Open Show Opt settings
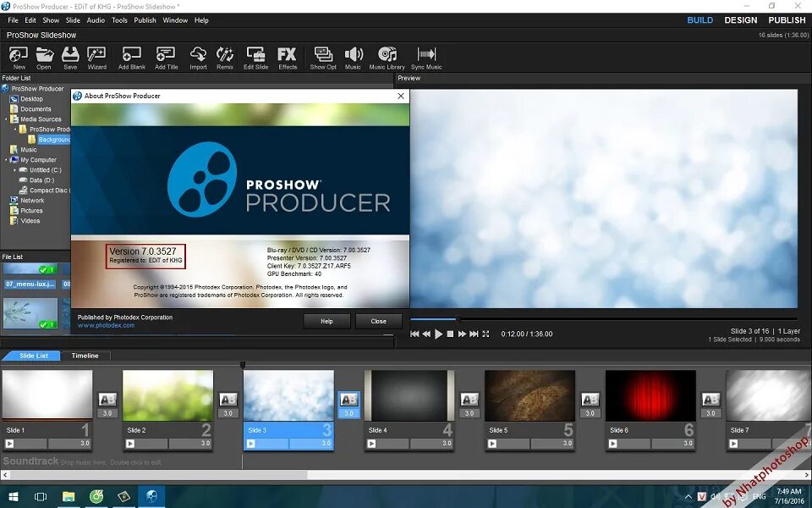 [323, 58]
